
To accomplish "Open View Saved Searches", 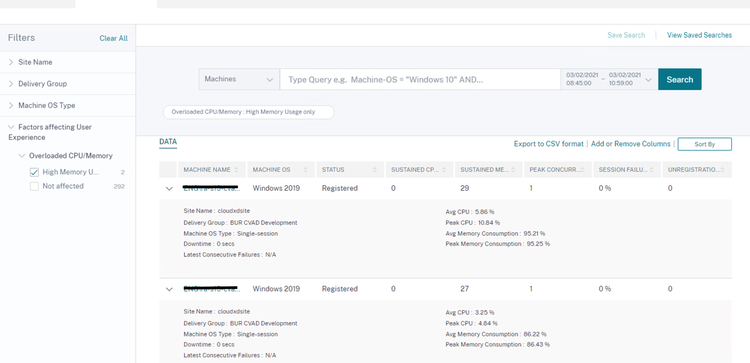I will [699, 35].
